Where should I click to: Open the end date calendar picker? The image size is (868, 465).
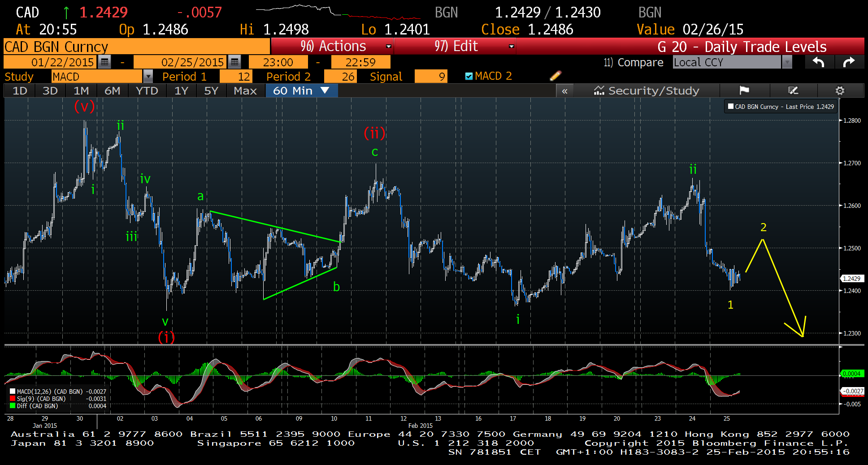[x=234, y=62]
